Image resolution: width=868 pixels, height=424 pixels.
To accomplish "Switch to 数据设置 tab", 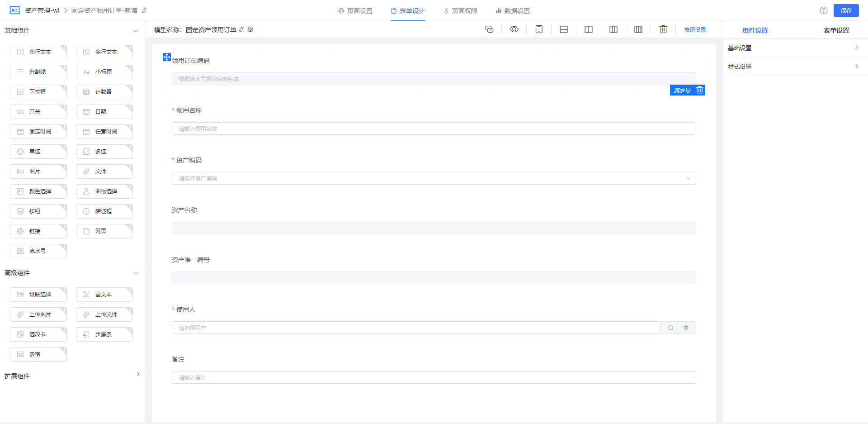I will click(513, 11).
